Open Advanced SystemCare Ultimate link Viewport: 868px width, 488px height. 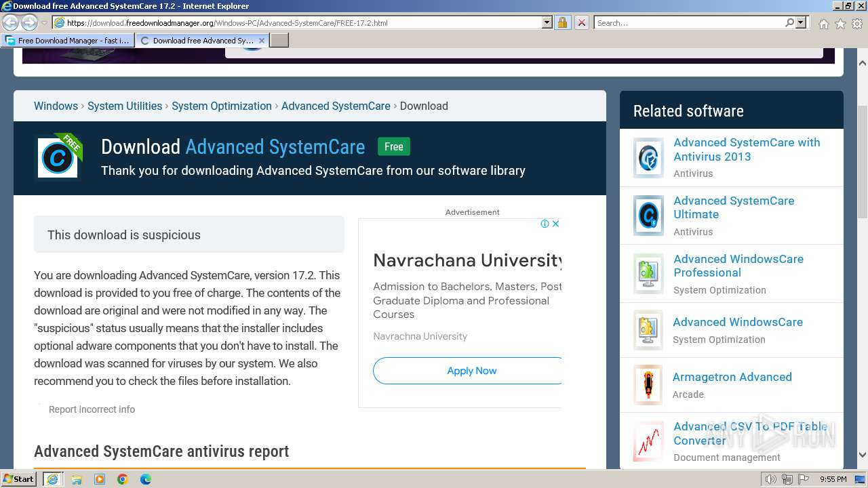click(x=734, y=207)
